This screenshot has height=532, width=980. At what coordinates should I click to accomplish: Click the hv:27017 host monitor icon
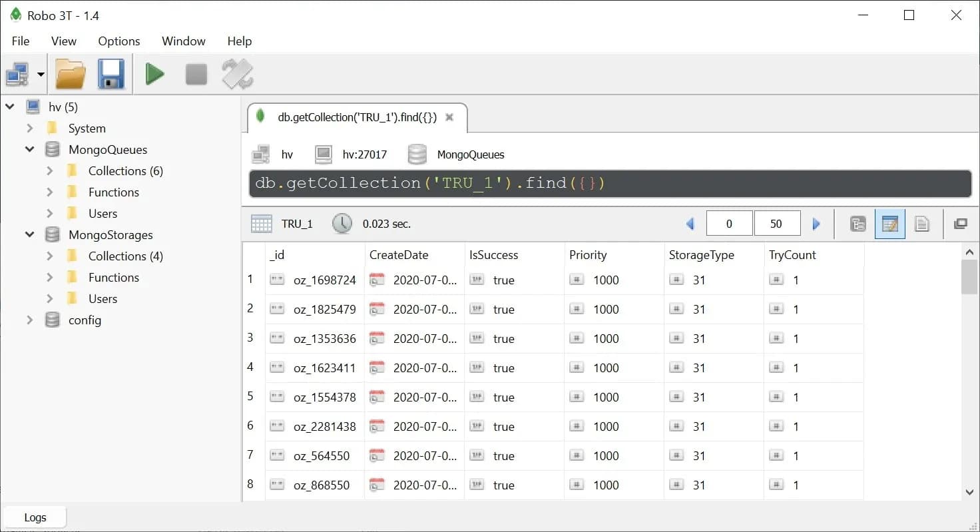pos(324,154)
